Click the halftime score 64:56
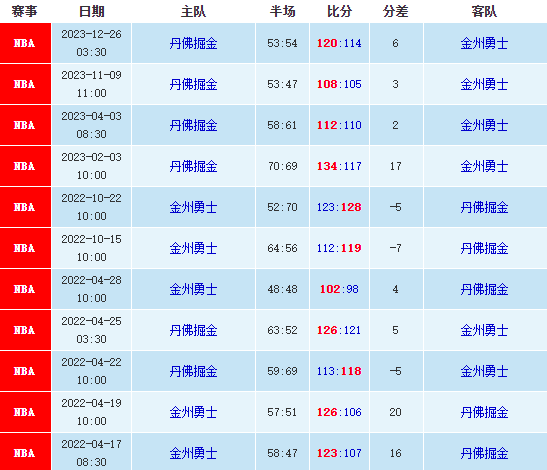Screen dimensions: 547x470 click(282, 248)
